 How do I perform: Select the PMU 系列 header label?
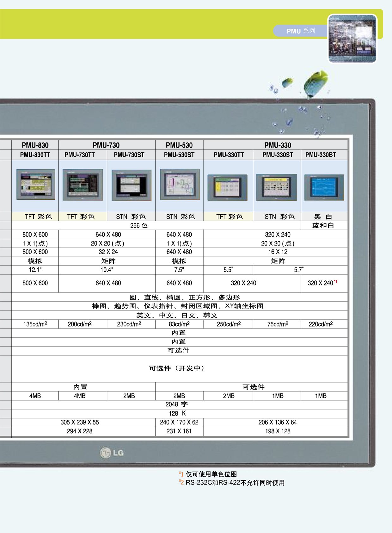301,31
